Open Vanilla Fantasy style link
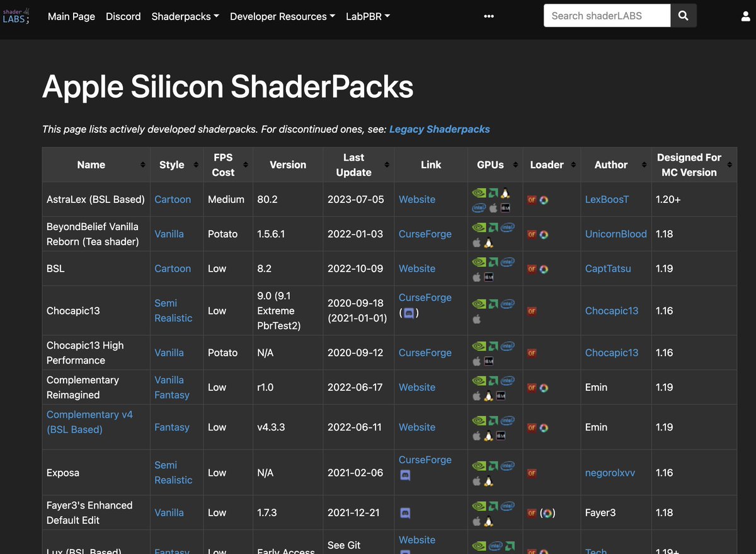756x554 pixels. [172, 388]
